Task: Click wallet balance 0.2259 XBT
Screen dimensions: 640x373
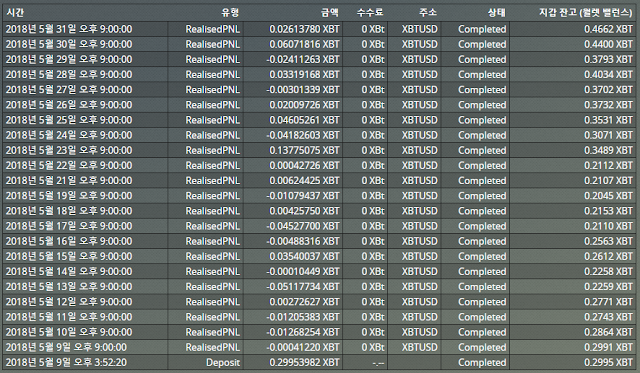Action: click(609, 286)
